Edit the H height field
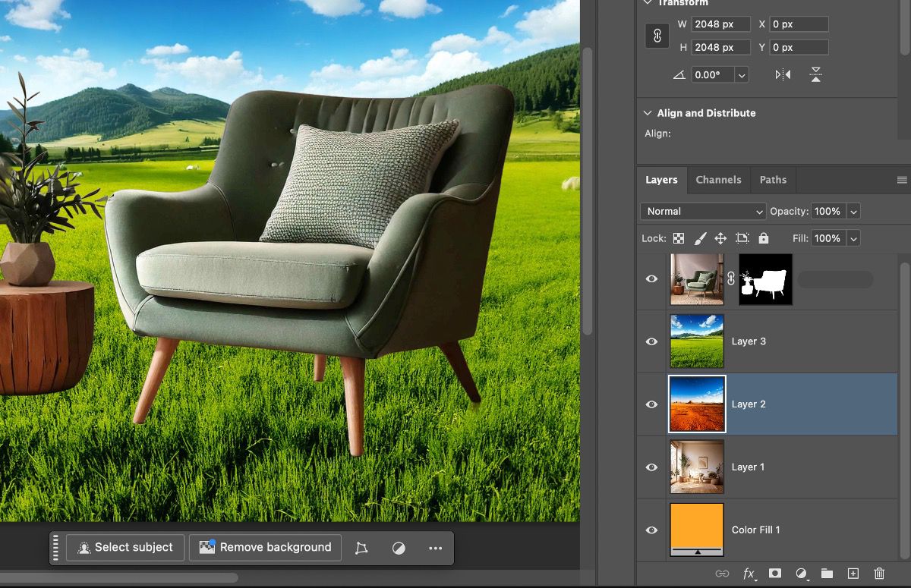Viewport: 911px width, 588px height. (x=720, y=47)
